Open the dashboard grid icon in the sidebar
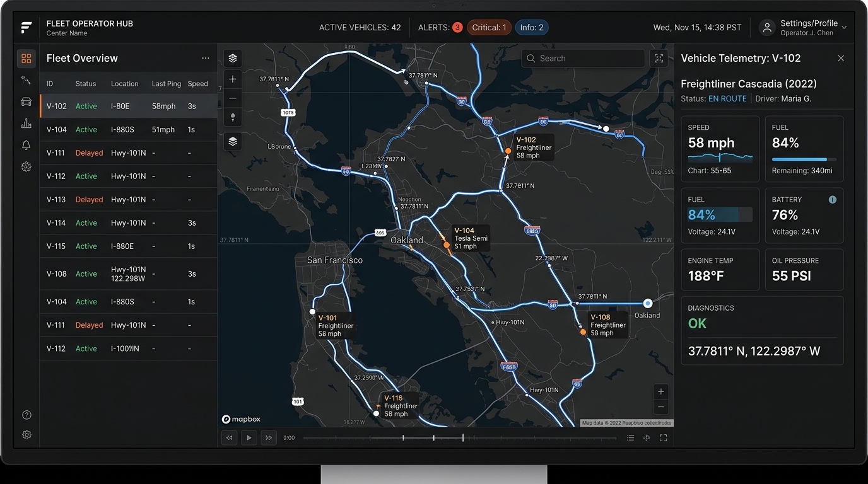This screenshot has width=868, height=484. coord(26,59)
